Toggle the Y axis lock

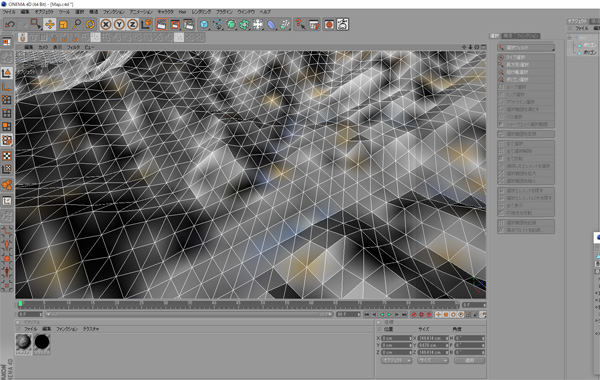119,24
